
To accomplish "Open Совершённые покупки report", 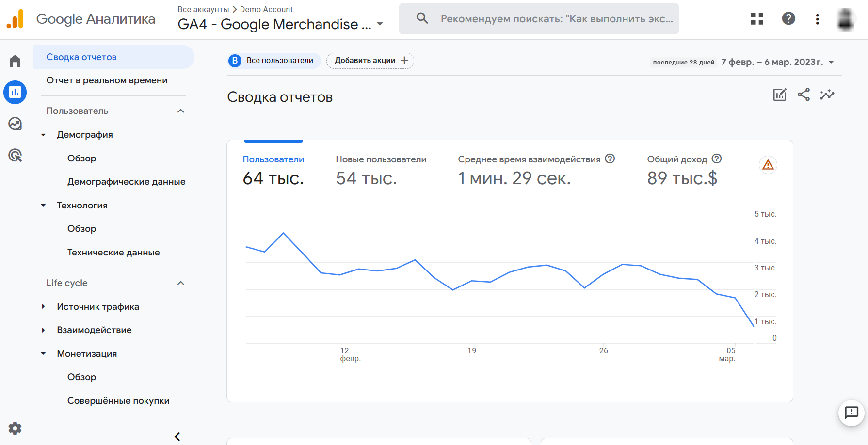I will (x=118, y=401).
